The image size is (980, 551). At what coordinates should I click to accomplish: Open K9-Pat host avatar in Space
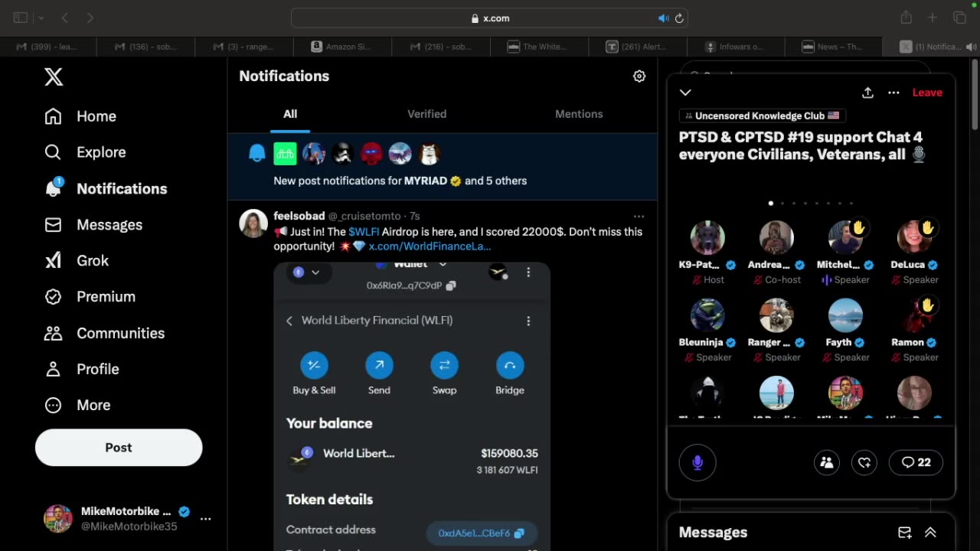(x=707, y=238)
